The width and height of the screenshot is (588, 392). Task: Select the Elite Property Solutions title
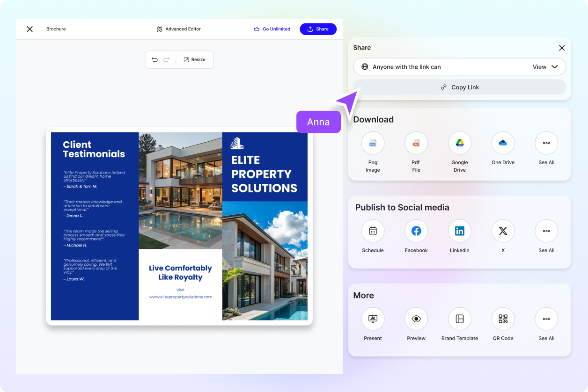pos(264,174)
